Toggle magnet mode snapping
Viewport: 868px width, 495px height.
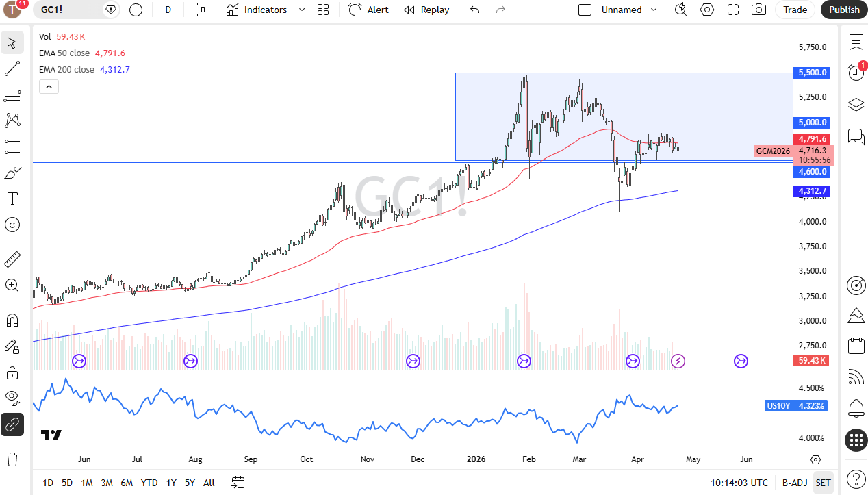(x=12, y=320)
